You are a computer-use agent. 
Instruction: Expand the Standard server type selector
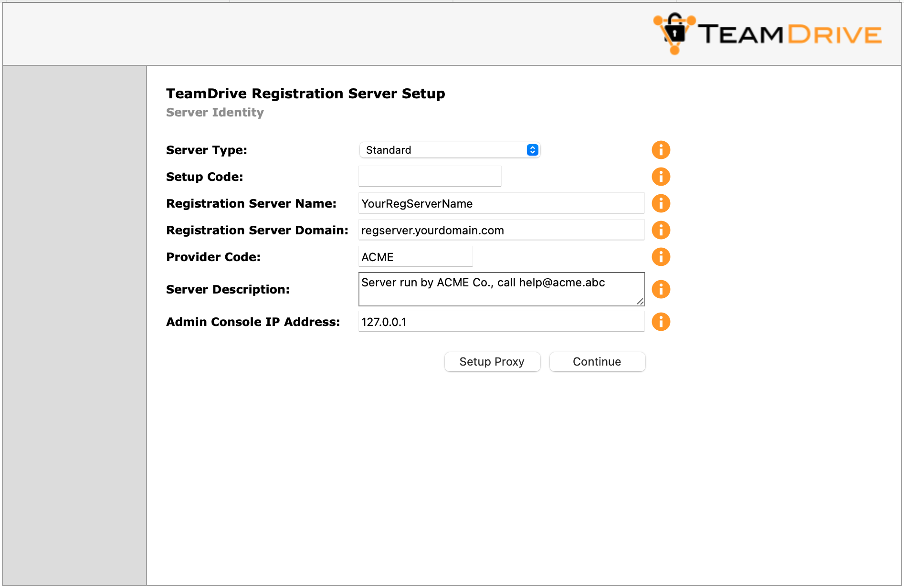449,149
